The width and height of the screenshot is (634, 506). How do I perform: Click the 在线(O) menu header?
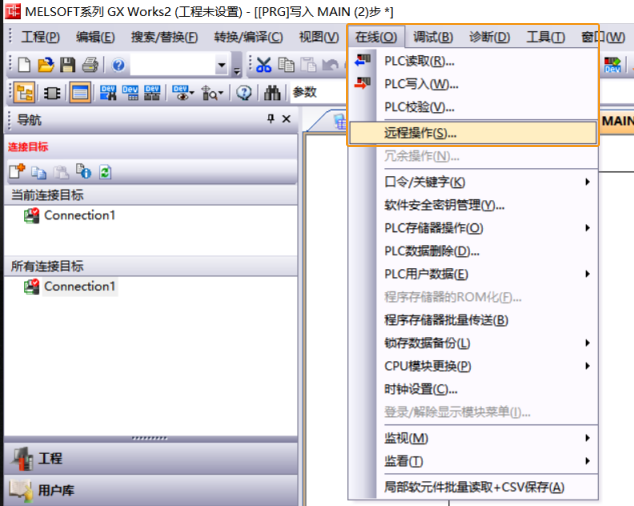(376, 37)
